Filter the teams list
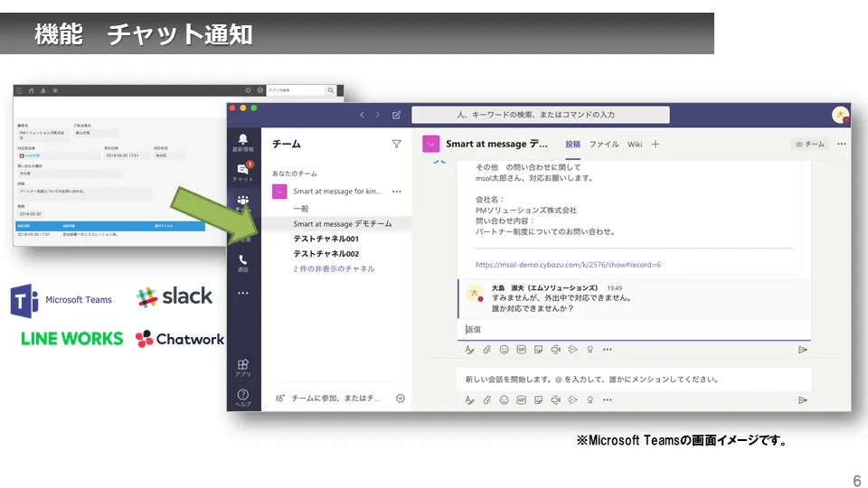868x488 pixels. (396, 144)
